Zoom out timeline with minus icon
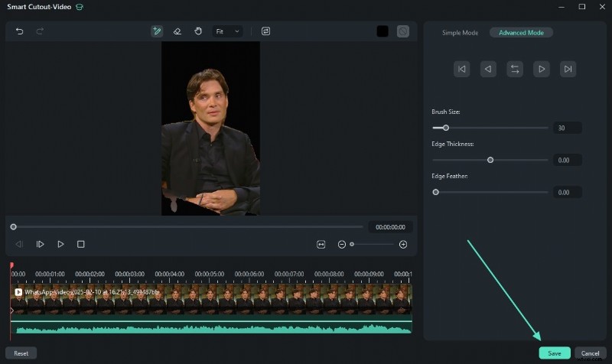The height and width of the screenshot is (364, 612). (342, 244)
